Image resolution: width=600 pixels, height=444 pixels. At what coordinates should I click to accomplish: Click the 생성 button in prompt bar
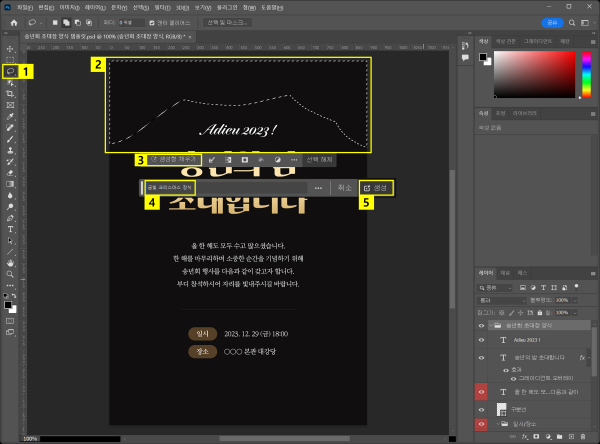(376, 187)
